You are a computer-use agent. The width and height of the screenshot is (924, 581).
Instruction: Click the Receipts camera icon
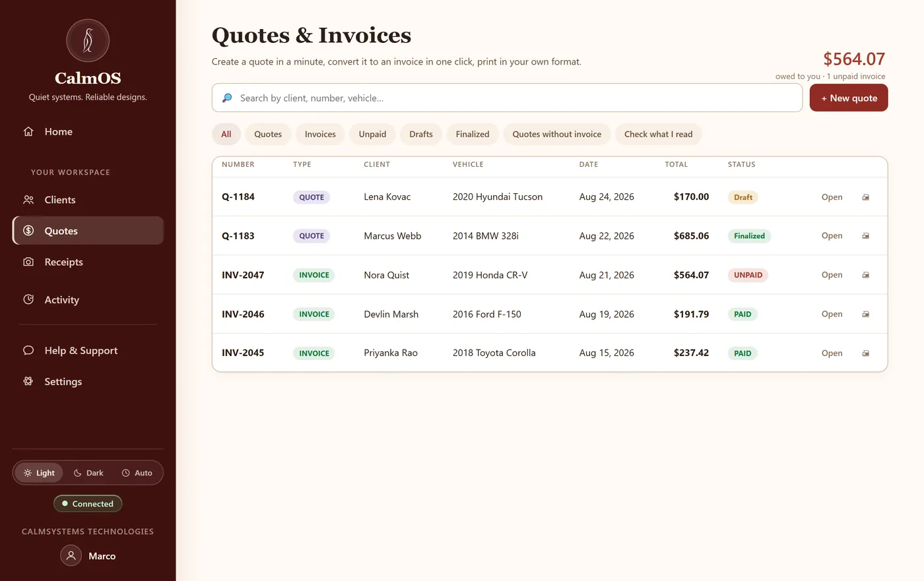[28, 262]
